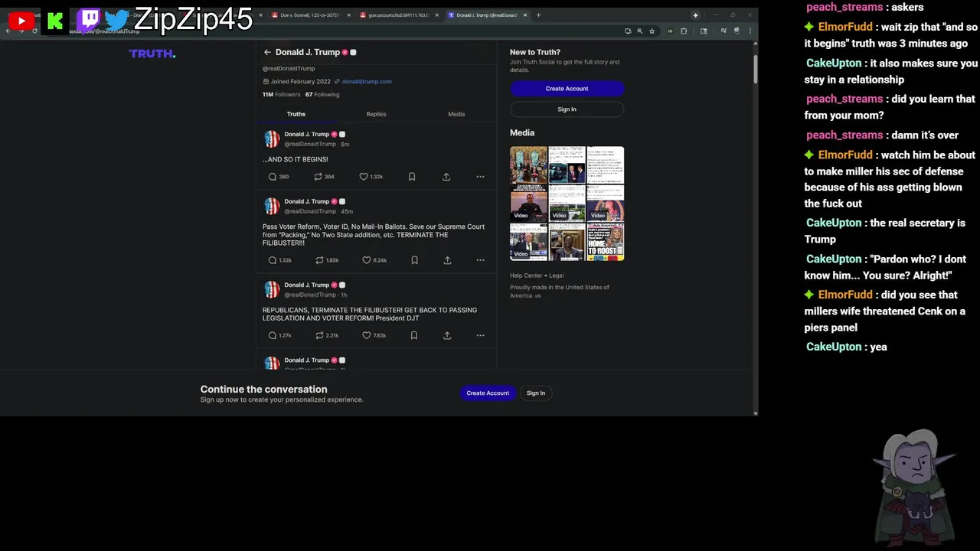This screenshot has width=980, height=551.
Task: ReTruth the '...AND SO IT BEGINS!' post
Action: point(318,177)
